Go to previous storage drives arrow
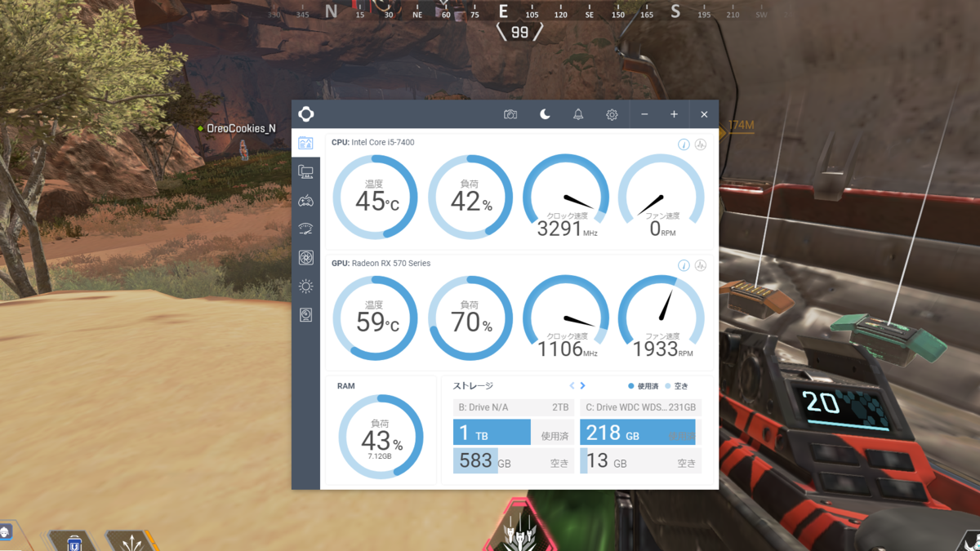The height and width of the screenshot is (551, 980). point(572,385)
